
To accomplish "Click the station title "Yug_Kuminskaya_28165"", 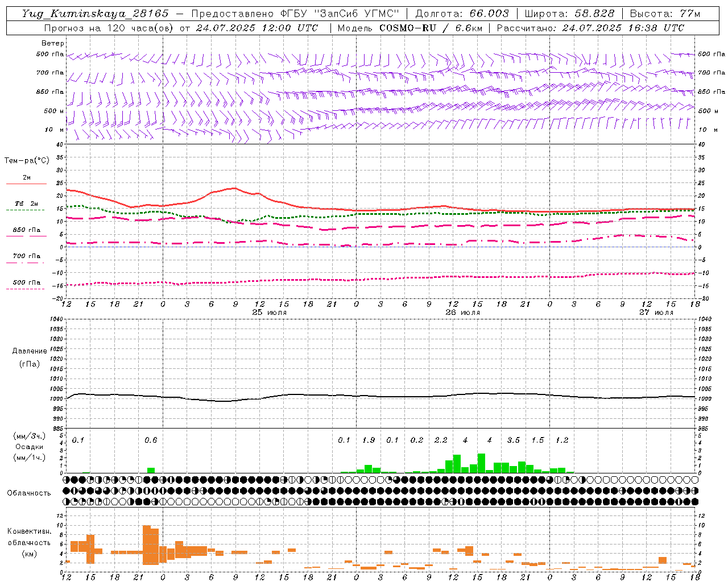I will 95,14.
